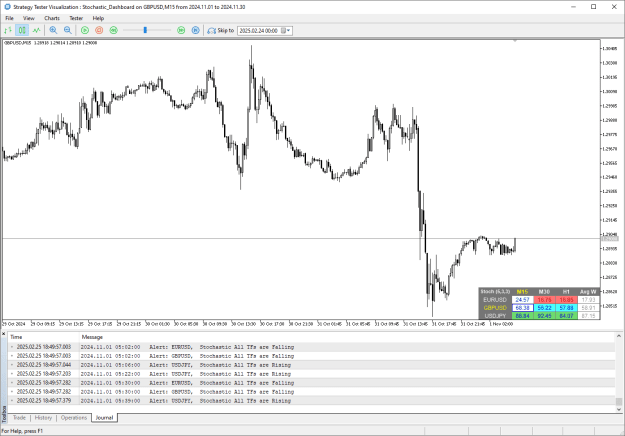Click the blue step-forward icon
This screenshot has width=625, height=436.
195,30
